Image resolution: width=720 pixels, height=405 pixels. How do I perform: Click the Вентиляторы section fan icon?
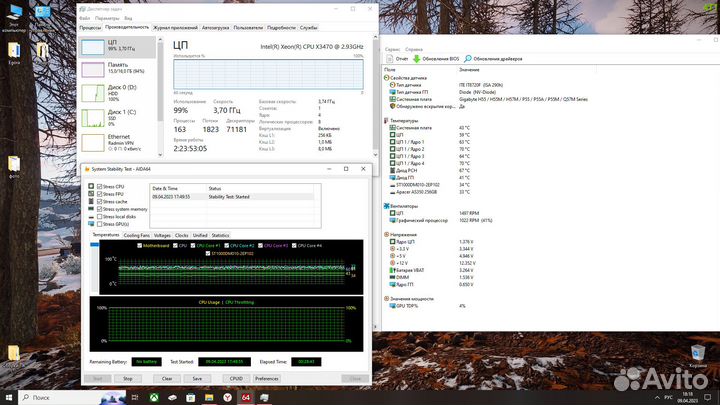point(386,206)
